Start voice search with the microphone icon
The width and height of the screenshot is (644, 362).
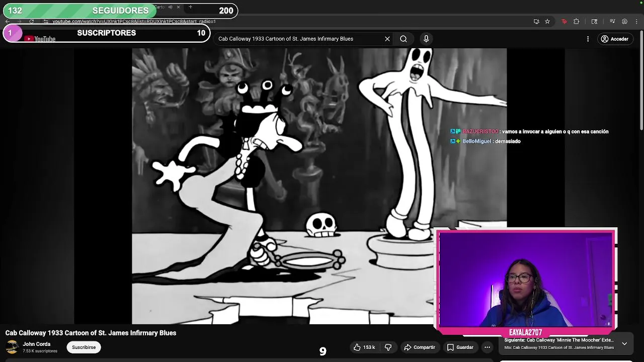426,39
